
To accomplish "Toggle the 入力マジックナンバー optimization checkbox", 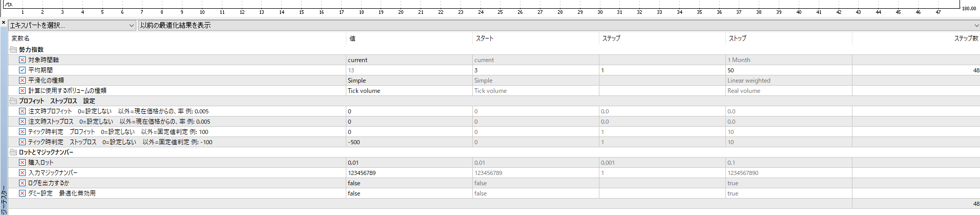I will pos(23,173).
